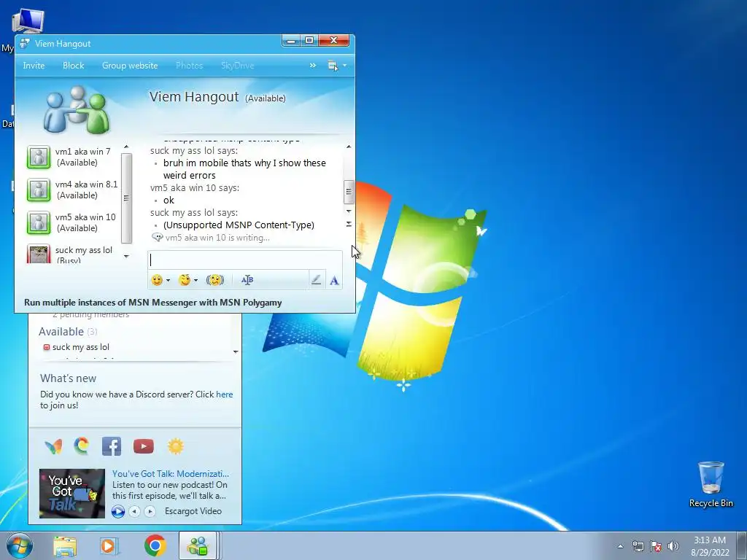Expand the hidden toolbar items chevron
This screenshot has height=560, width=747.
pos(312,65)
